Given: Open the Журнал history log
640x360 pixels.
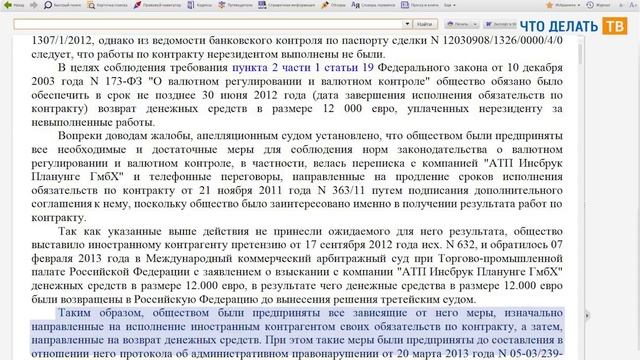Looking at the screenshot, I should [598, 5].
